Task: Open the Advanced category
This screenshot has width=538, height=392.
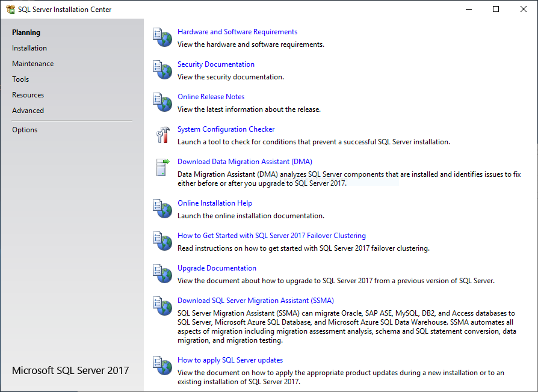Action: click(28, 111)
